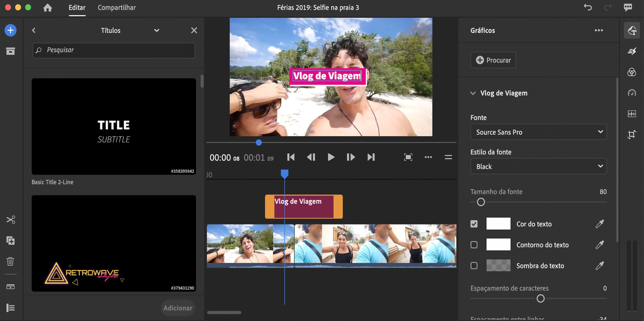Duplicate the selected clip
Image resolution: width=644 pixels, height=321 pixels.
click(10, 241)
